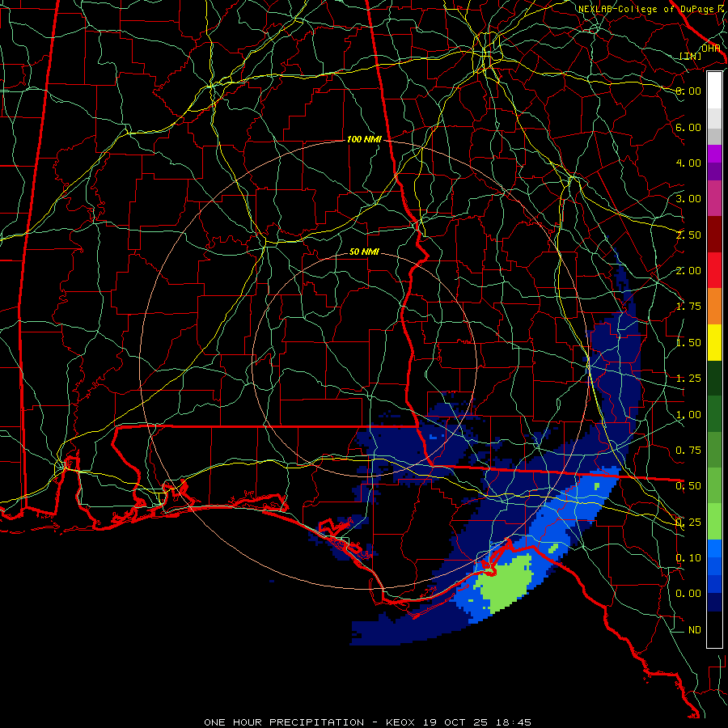The image size is (728, 728).
Task: Click the 1.00 legend value
Action: click(x=688, y=415)
